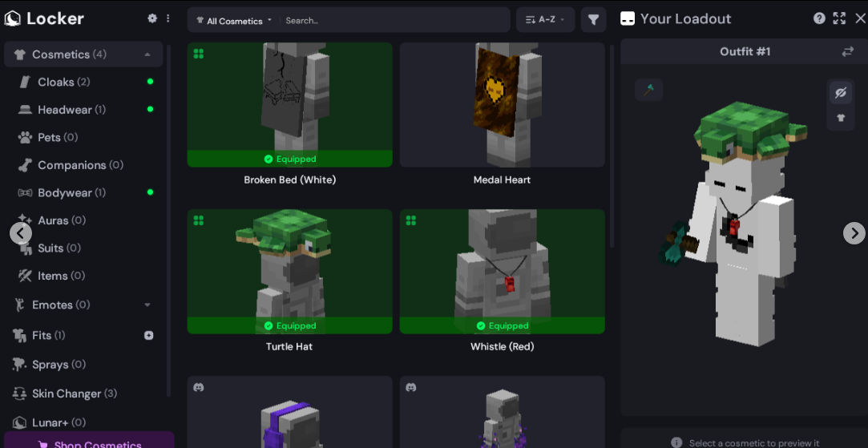Image resolution: width=868 pixels, height=448 pixels.
Task: Expand the Emotes section chevron
Action: click(x=147, y=305)
